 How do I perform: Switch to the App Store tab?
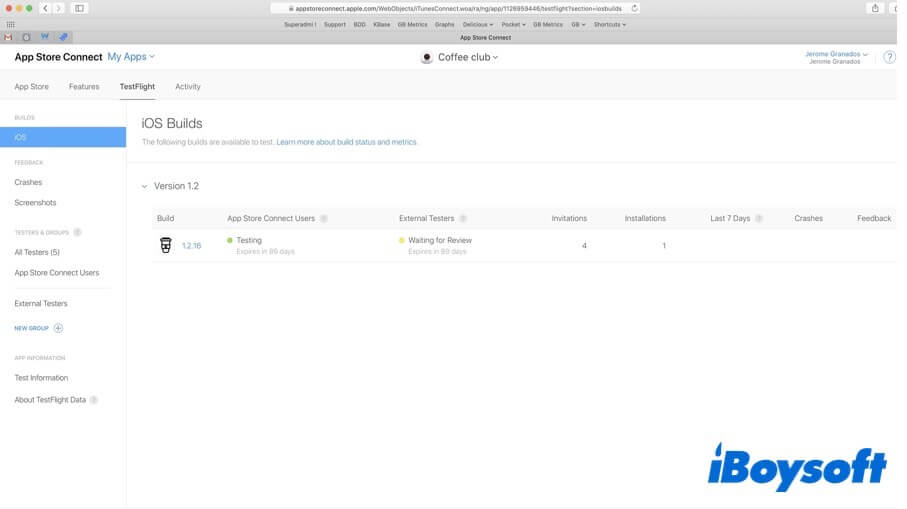click(x=31, y=86)
